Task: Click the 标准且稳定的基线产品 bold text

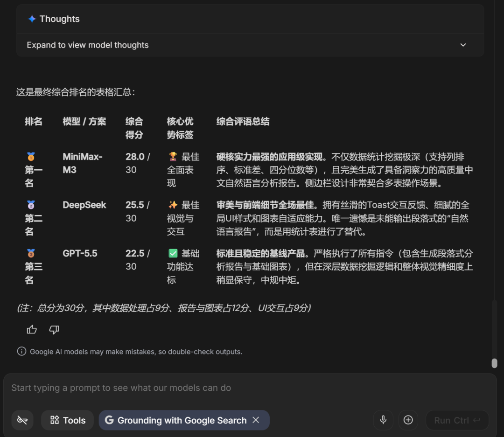Action: point(260,254)
